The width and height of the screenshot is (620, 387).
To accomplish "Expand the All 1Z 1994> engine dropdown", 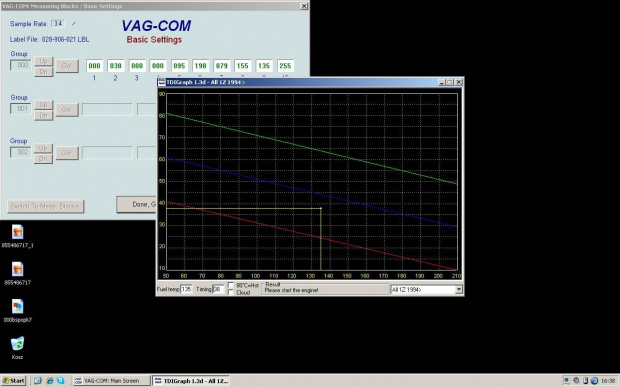I will coord(458,290).
